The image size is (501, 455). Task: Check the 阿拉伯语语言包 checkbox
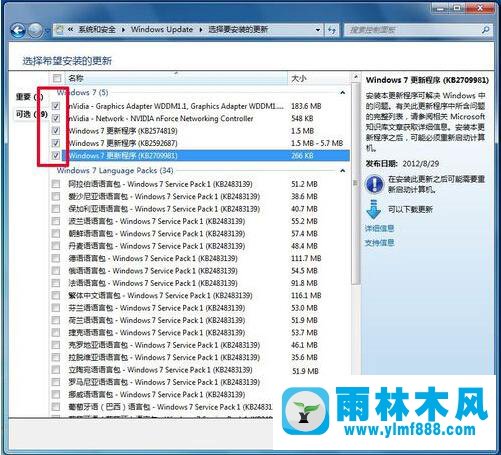56,184
